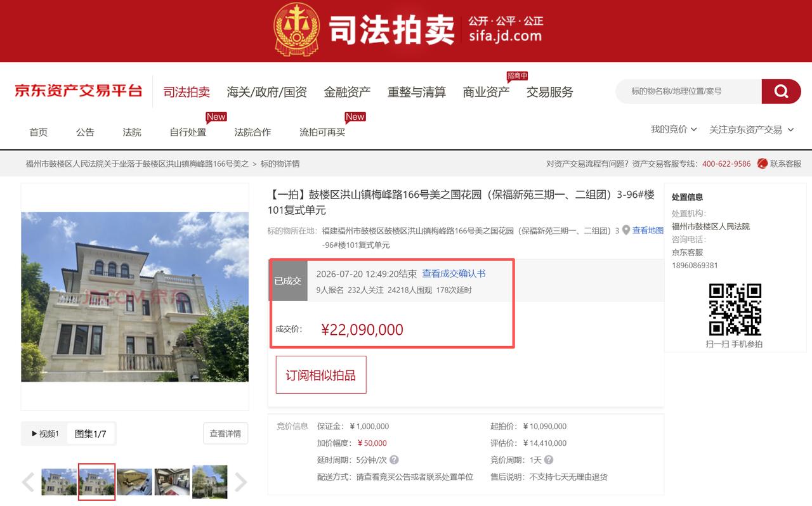The height and width of the screenshot is (506, 812).
Task: Click 标的物详情 breadcrumb text
Action: coord(280,164)
